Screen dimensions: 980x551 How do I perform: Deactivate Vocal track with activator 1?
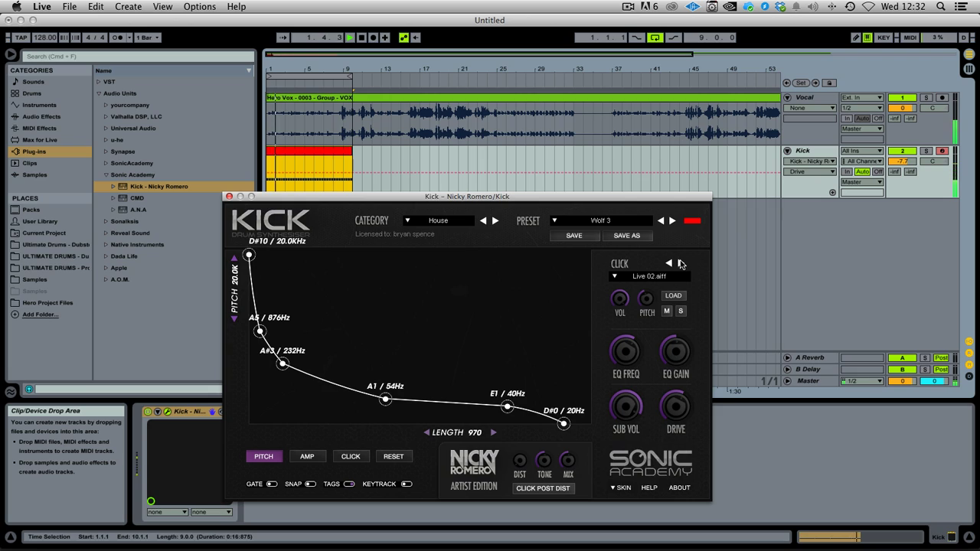coord(902,98)
